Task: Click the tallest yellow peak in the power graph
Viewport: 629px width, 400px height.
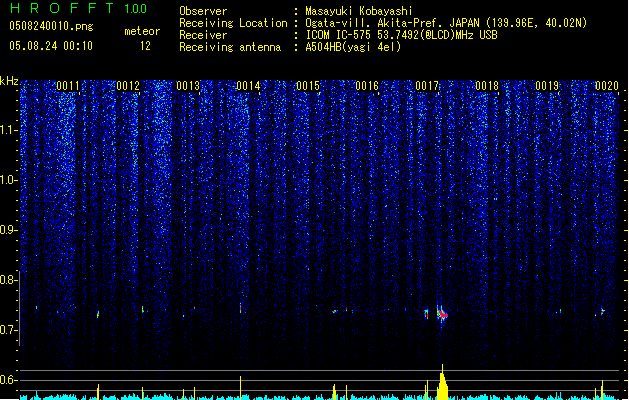Action: [442, 382]
